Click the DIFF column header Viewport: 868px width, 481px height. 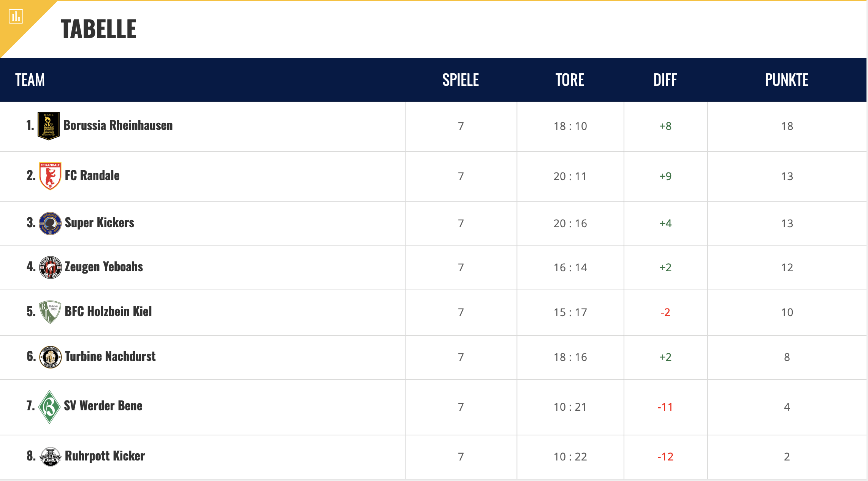click(x=665, y=80)
